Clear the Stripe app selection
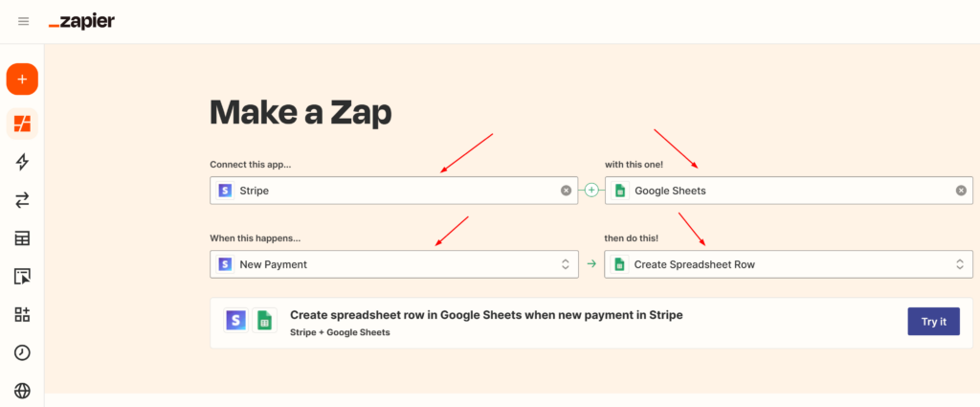 (x=566, y=191)
